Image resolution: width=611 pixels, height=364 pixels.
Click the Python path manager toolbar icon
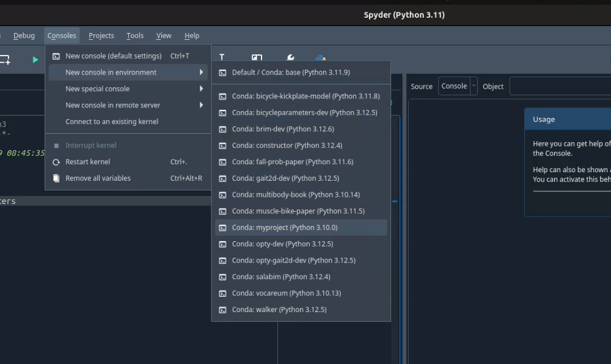coord(320,59)
